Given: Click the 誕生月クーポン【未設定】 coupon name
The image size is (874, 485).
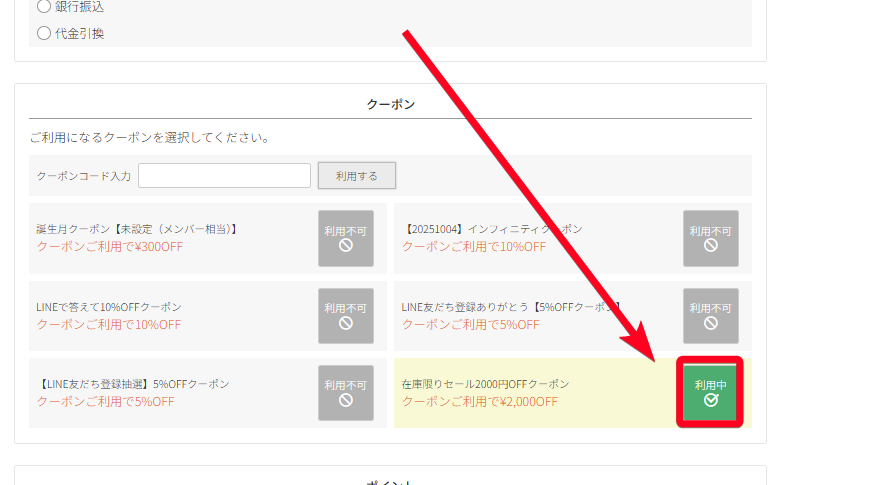Looking at the screenshot, I should pyautogui.click(x=137, y=229).
